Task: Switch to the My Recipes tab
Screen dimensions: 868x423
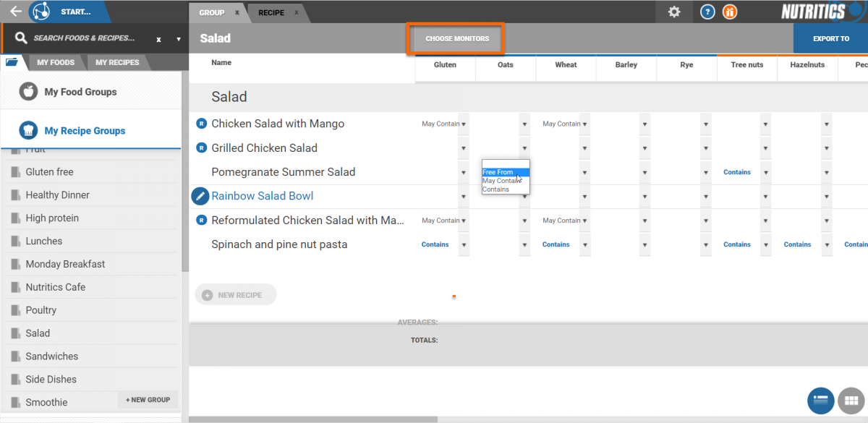Action: pos(117,63)
